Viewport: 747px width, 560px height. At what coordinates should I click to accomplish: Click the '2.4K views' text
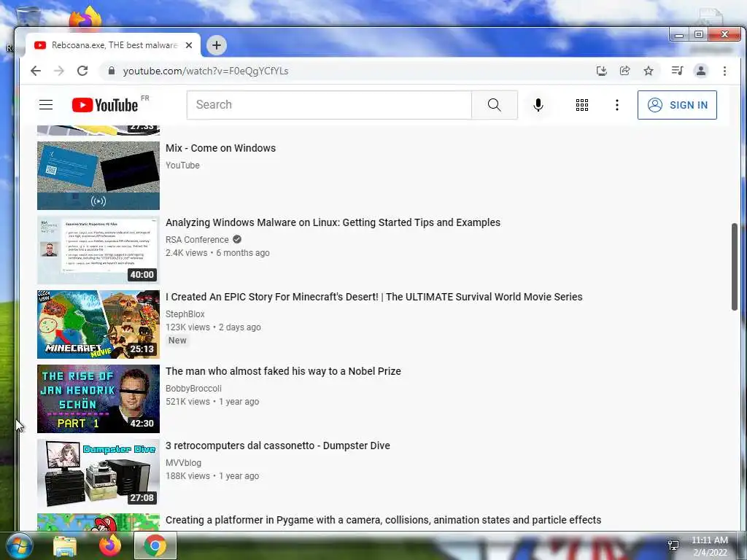pyautogui.click(x=187, y=253)
